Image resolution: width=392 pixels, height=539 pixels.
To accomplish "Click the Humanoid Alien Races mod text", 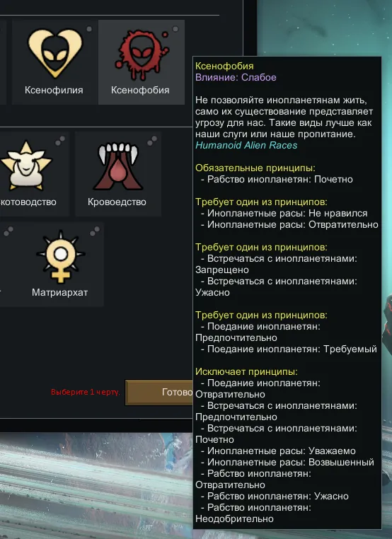I will pos(246,146).
